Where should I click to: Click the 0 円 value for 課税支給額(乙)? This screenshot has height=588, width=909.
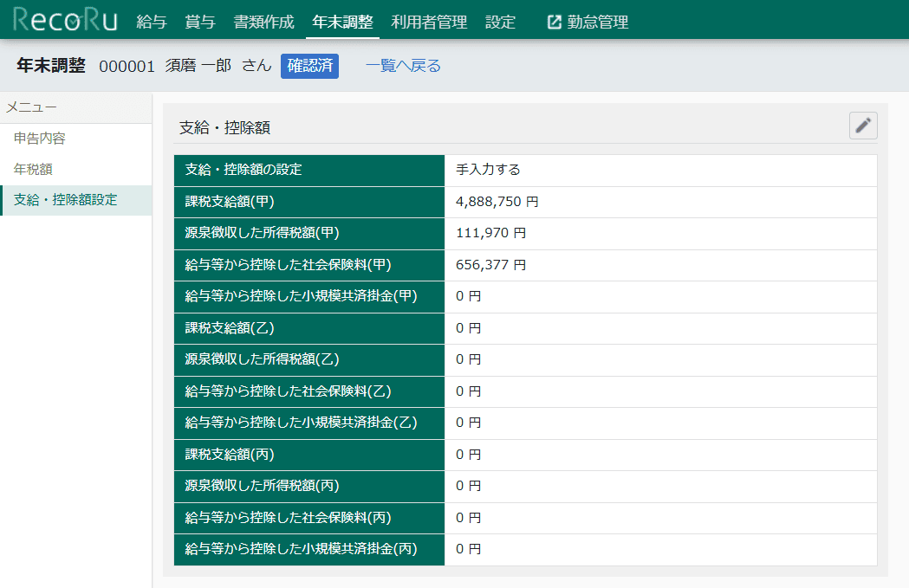click(x=468, y=328)
